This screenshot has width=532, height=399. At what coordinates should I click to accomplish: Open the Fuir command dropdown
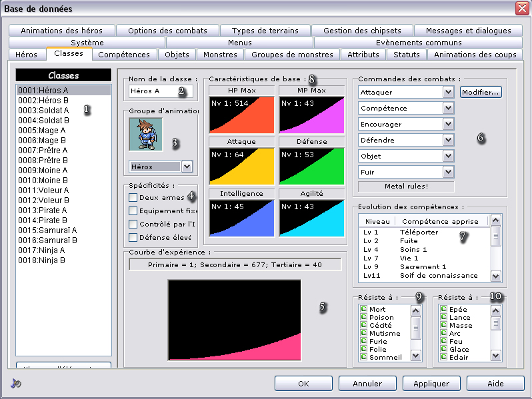coord(448,172)
